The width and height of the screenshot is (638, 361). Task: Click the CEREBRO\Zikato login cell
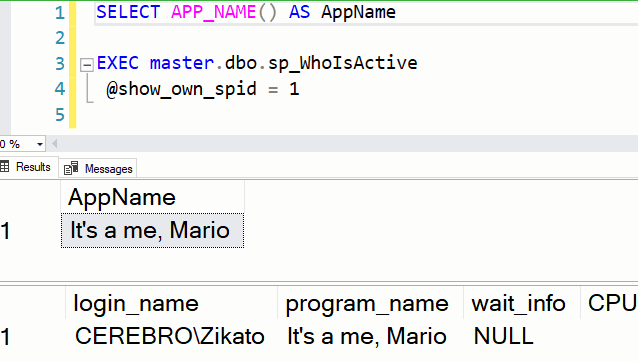click(x=171, y=337)
